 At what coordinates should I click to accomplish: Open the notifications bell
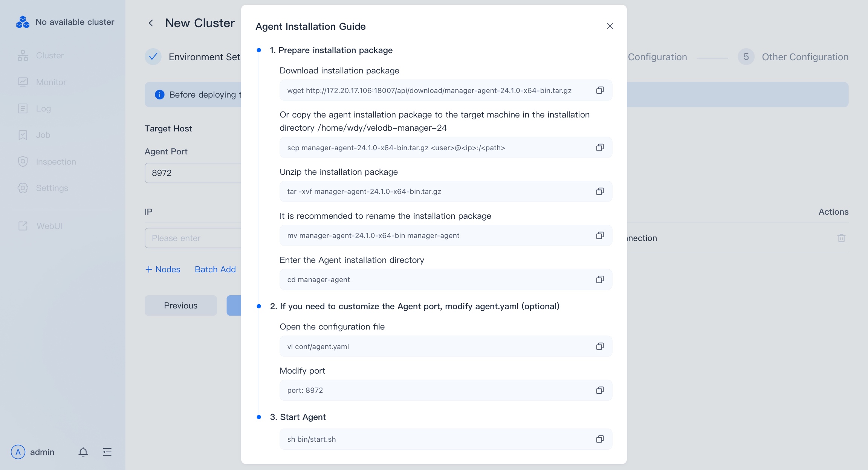(x=83, y=452)
